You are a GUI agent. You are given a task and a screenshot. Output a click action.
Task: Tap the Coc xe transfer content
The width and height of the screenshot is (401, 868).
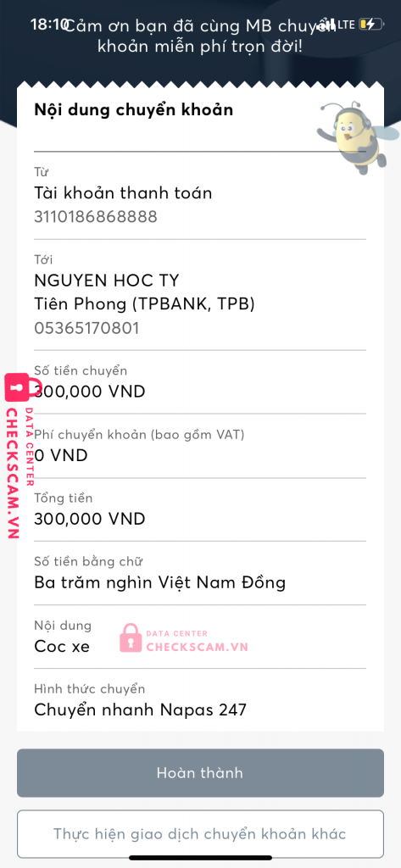62,646
